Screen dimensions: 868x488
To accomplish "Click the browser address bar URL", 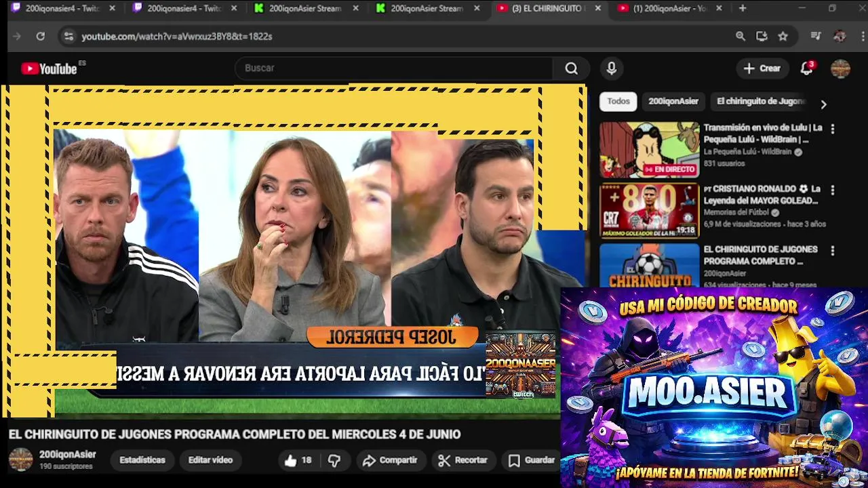I will point(177,37).
